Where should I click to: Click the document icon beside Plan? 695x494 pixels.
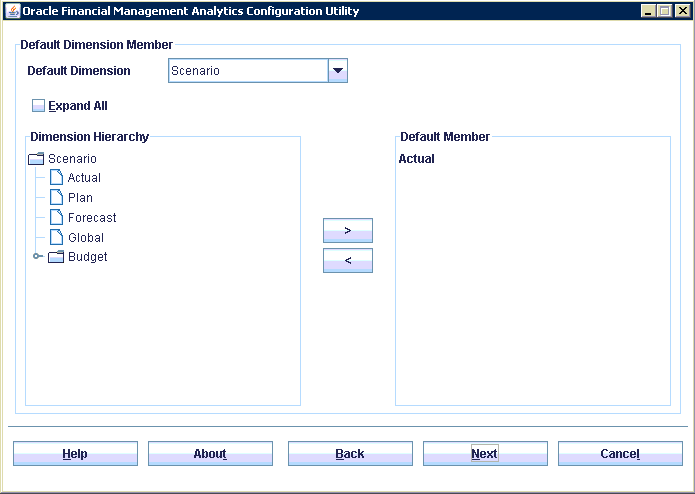pyautogui.click(x=56, y=197)
